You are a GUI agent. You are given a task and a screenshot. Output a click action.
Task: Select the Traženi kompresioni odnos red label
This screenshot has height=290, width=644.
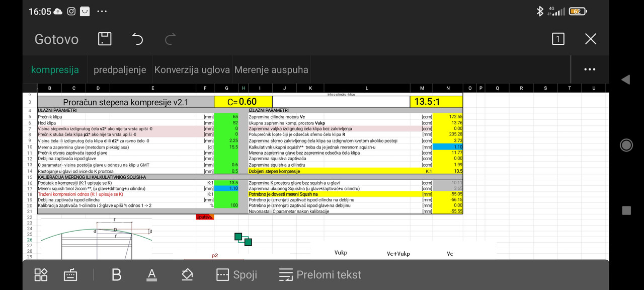tap(80, 193)
